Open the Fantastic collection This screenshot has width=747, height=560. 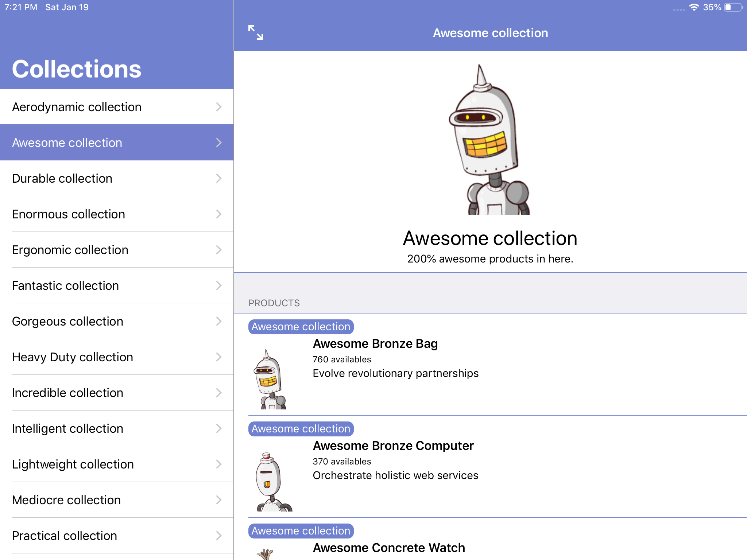pos(66,285)
